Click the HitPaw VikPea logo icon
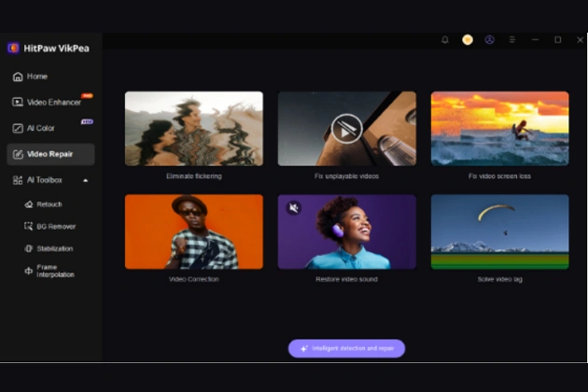This screenshot has width=588, height=392. pos(13,48)
